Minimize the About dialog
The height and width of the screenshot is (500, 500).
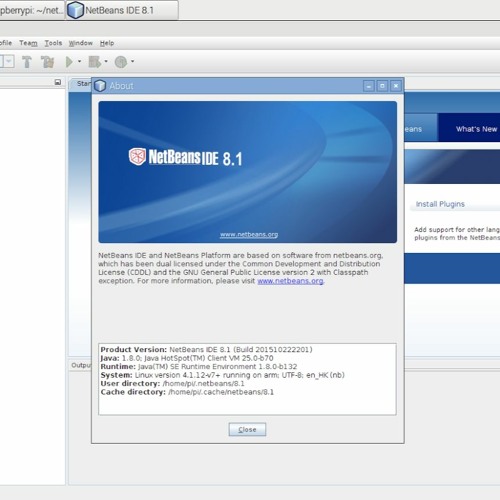coord(368,86)
